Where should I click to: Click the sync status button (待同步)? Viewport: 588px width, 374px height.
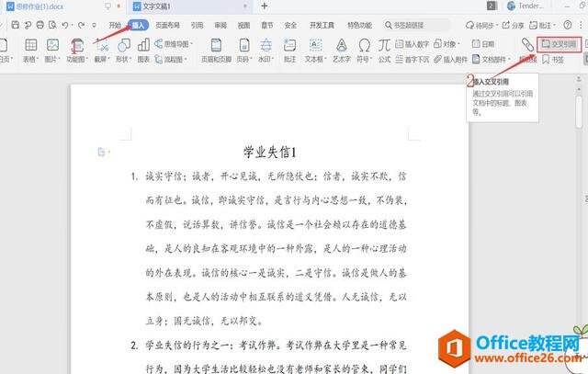tap(481, 25)
